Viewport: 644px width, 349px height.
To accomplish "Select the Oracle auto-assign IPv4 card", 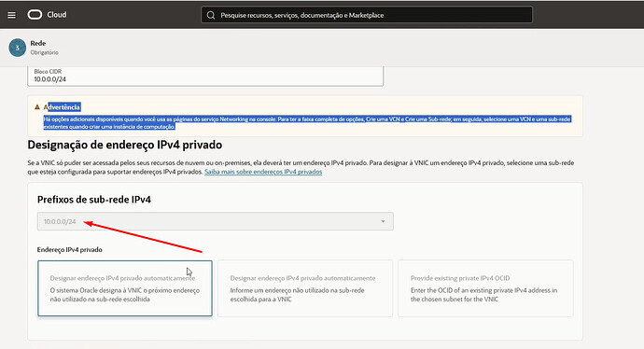I will point(125,288).
